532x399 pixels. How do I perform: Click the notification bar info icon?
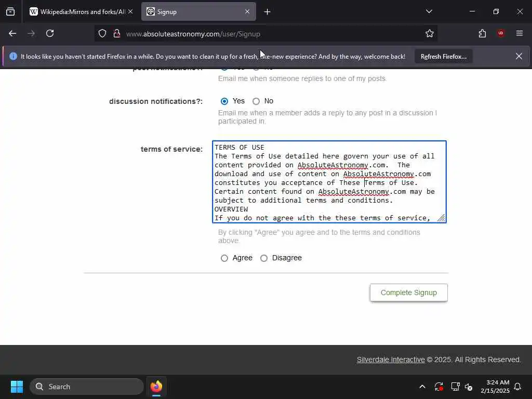click(13, 56)
